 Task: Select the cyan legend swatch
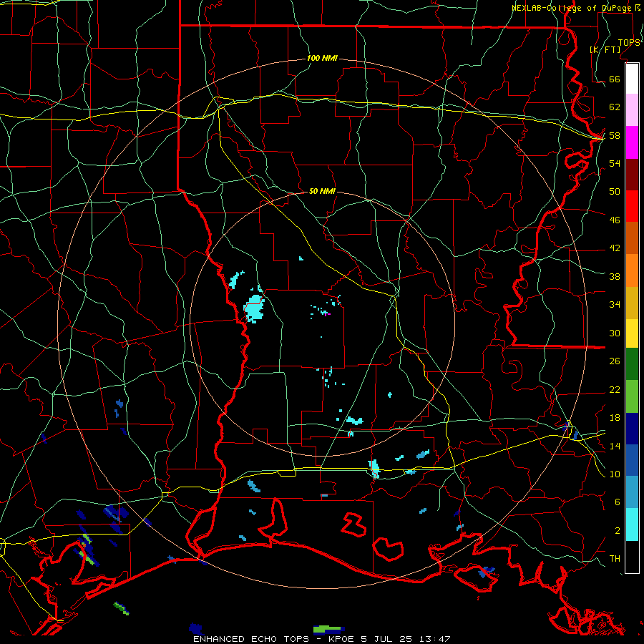coord(632,525)
